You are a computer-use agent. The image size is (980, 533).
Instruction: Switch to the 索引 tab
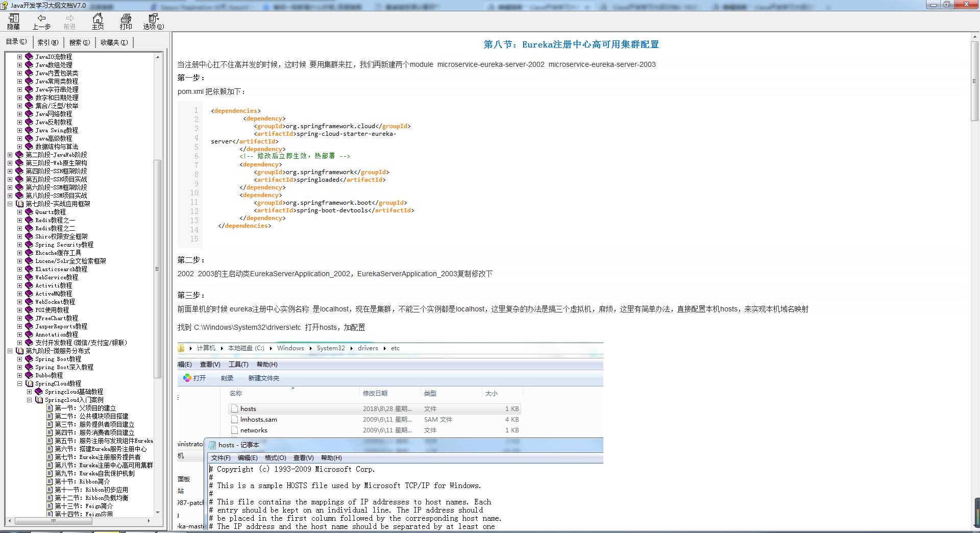(48, 42)
